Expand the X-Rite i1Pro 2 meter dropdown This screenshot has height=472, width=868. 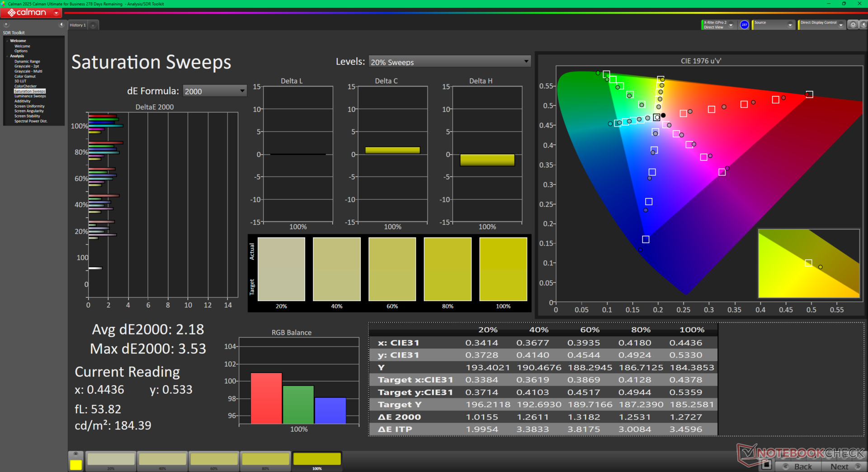tap(731, 25)
